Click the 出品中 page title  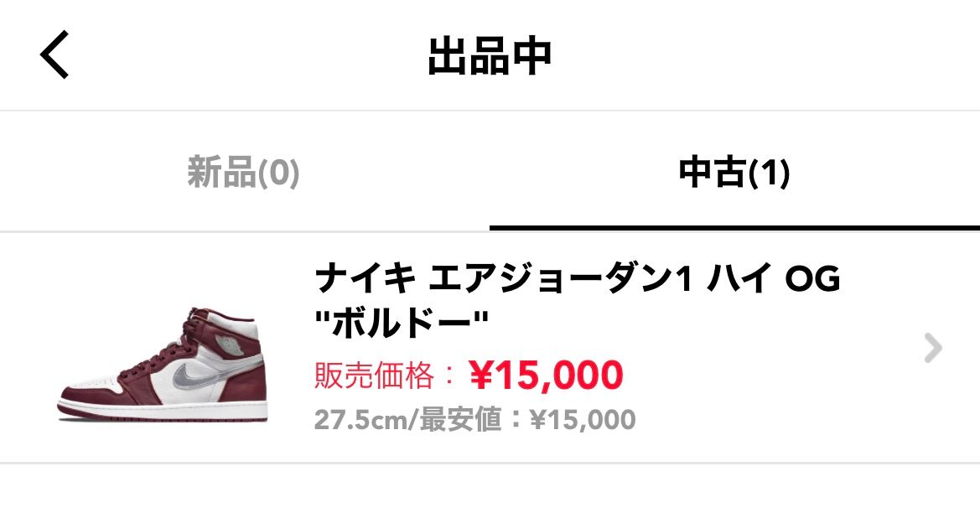[490, 55]
